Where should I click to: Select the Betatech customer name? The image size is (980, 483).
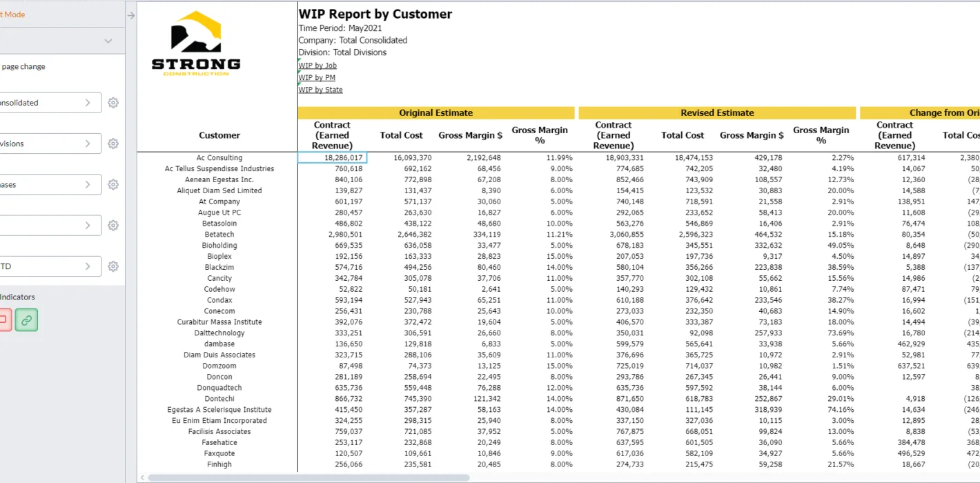point(219,235)
